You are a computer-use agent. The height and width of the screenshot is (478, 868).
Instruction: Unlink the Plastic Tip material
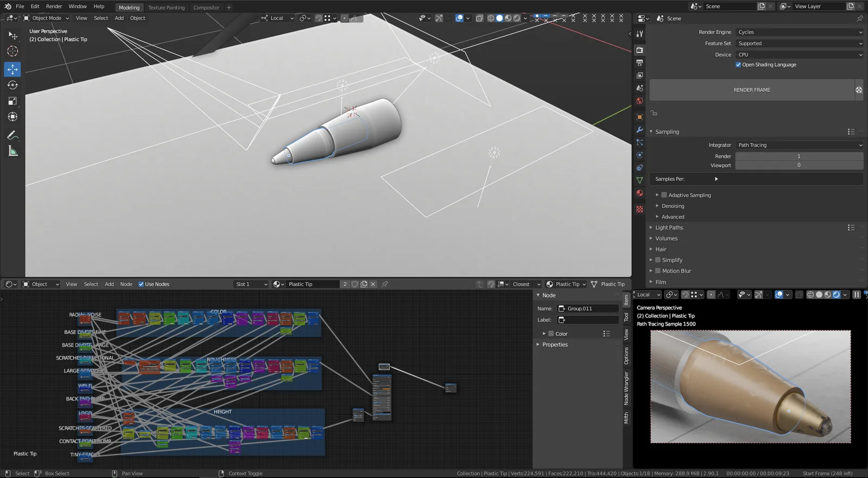373,284
